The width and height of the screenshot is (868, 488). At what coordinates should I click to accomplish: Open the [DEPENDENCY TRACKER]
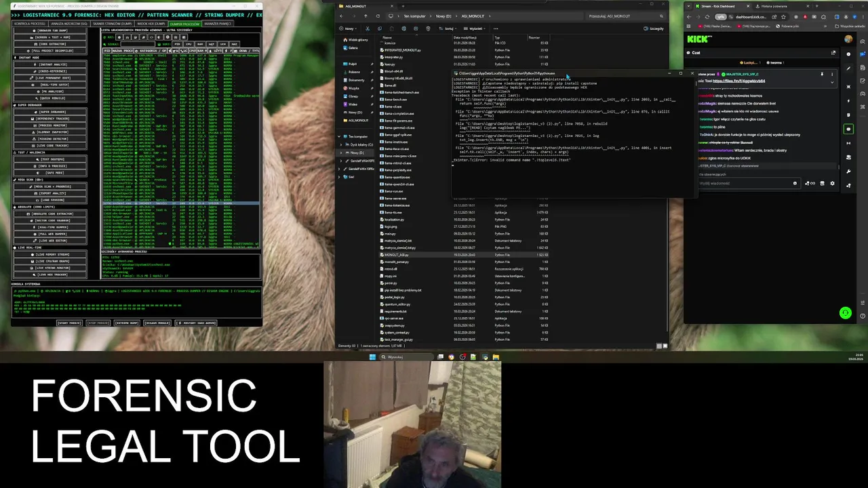point(50,119)
